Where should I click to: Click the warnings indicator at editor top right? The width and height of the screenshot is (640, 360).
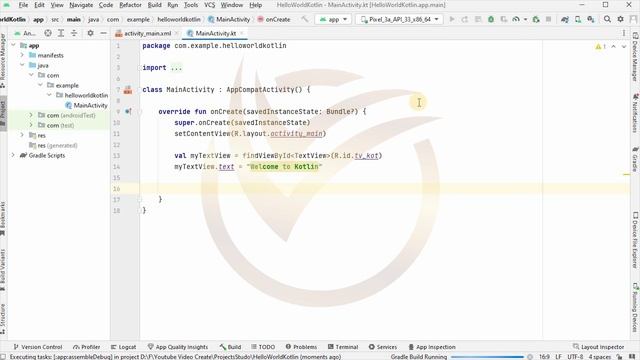click(600, 47)
